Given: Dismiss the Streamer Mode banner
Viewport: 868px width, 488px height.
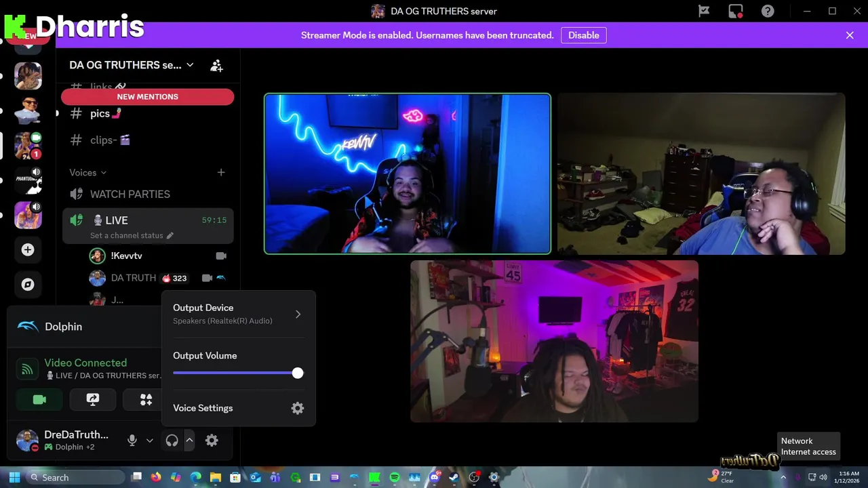Looking at the screenshot, I should (850, 35).
